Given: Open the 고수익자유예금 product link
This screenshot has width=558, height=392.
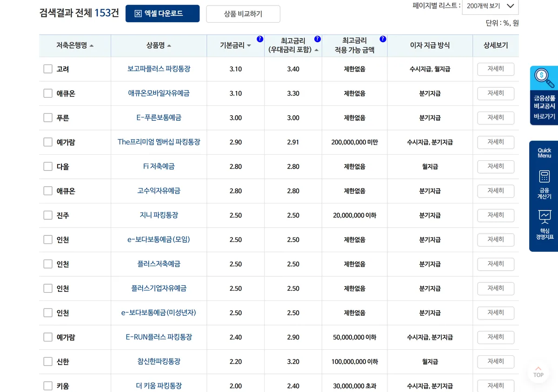Looking at the screenshot, I should [x=159, y=191].
